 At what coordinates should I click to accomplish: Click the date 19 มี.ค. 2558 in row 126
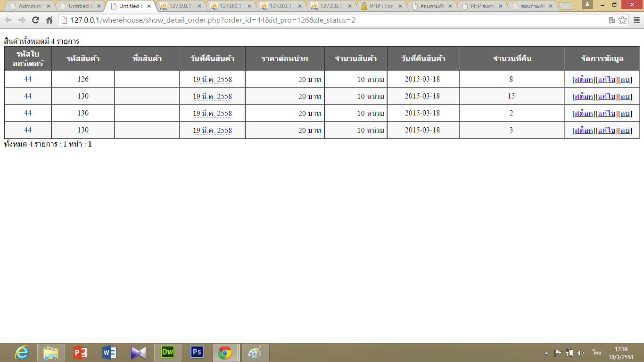(212, 80)
